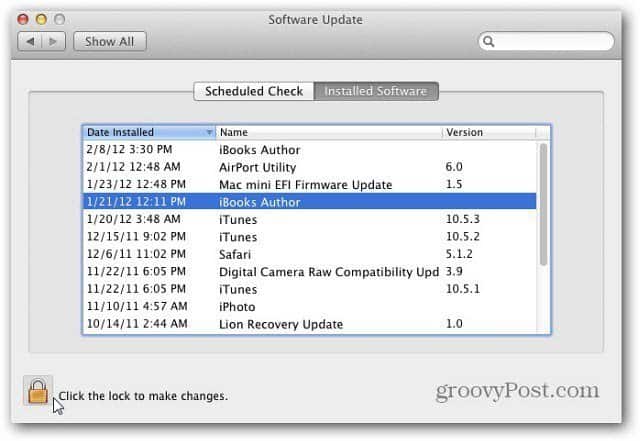Select the Mac mini EFI Firmware Update row
The height and width of the screenshot is (441, 640).
(x=309, y=185)
